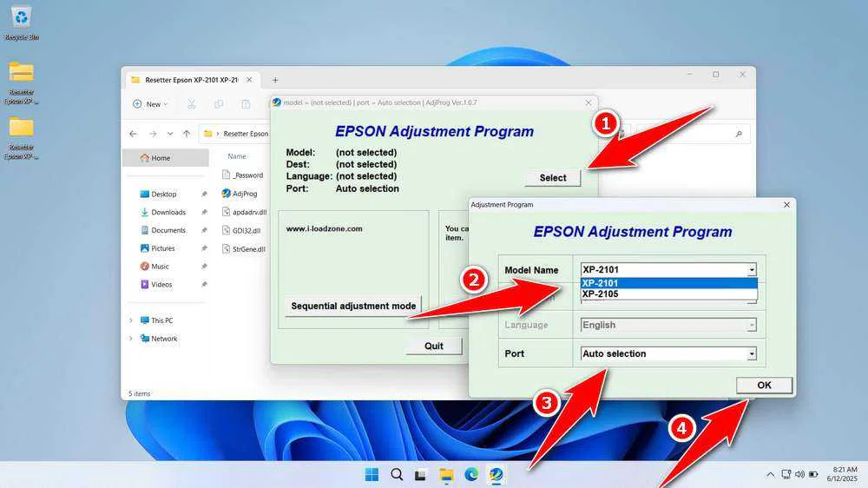The image size is (868, 488).
Task: Click the volume icon in system tray
Action: [x=800, y=475]
